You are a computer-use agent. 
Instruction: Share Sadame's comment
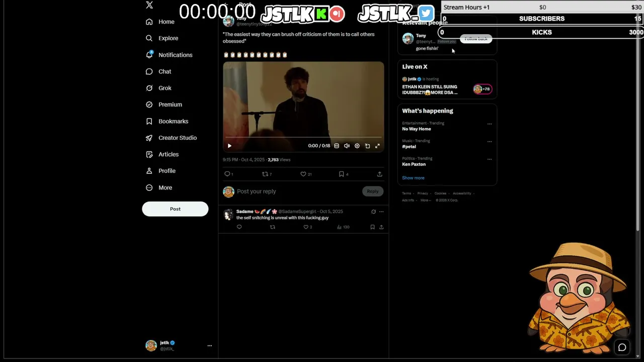pyautogui.click(x=381, y=227)
